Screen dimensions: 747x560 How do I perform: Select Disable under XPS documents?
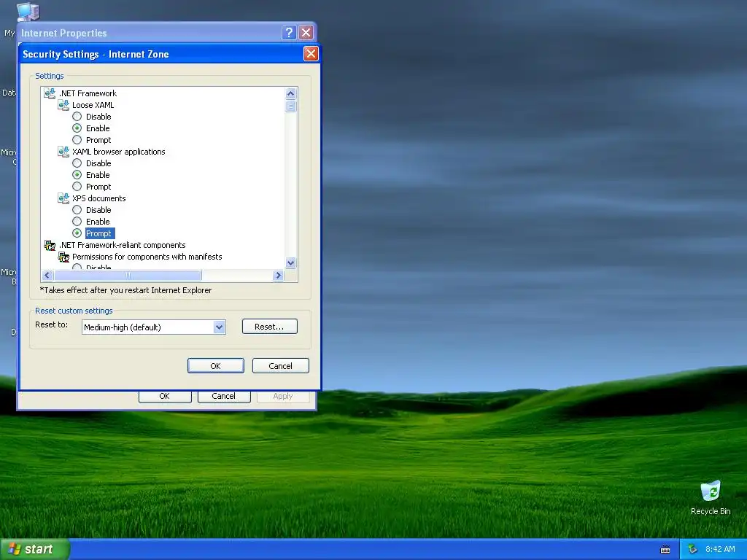click(77, 210)
